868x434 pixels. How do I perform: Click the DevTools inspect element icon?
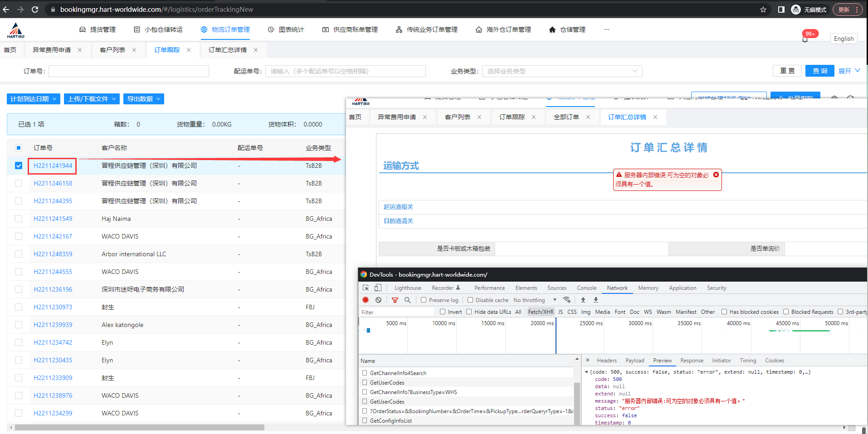pyautogui.click(x=366, y=288)
